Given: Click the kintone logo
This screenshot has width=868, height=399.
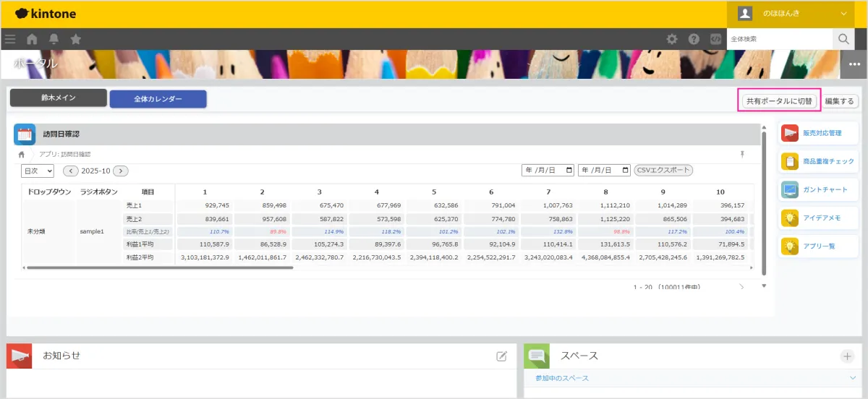Looking at the screenshot, I should [x=45, y=14].
